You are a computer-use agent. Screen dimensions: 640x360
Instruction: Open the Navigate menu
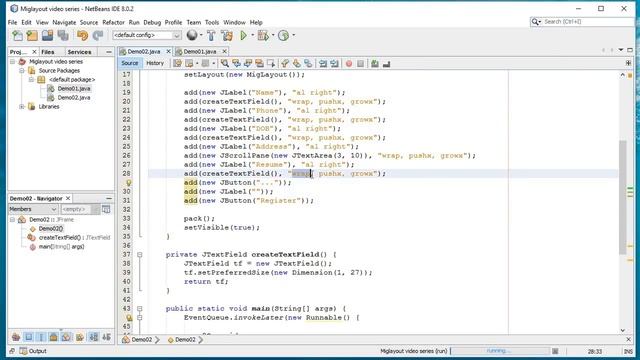64,22
